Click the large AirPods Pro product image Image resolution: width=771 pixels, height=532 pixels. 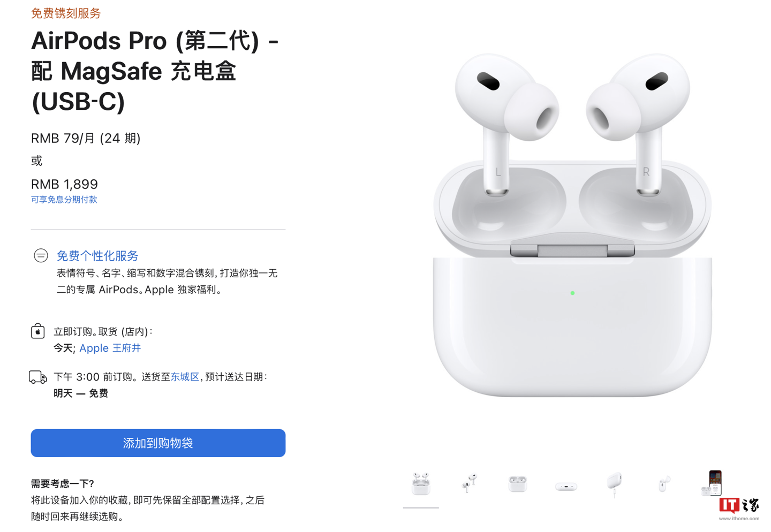[x=572, y=225]
